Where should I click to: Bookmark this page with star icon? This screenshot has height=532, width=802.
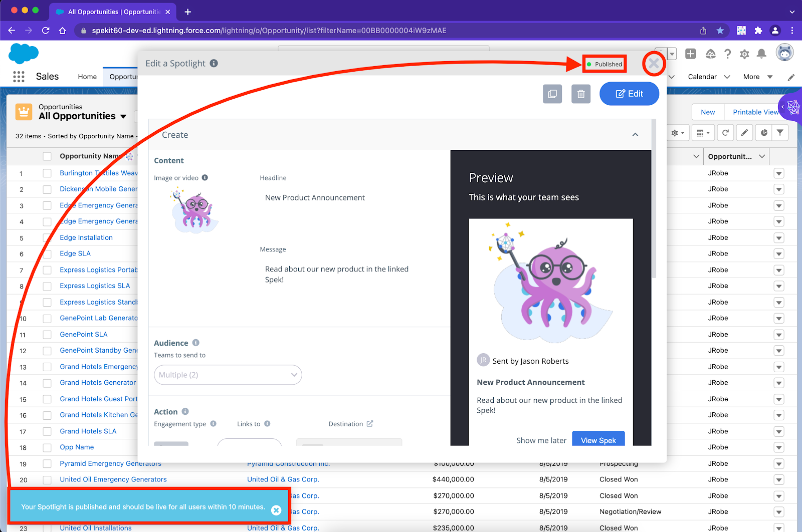[720, 31]
